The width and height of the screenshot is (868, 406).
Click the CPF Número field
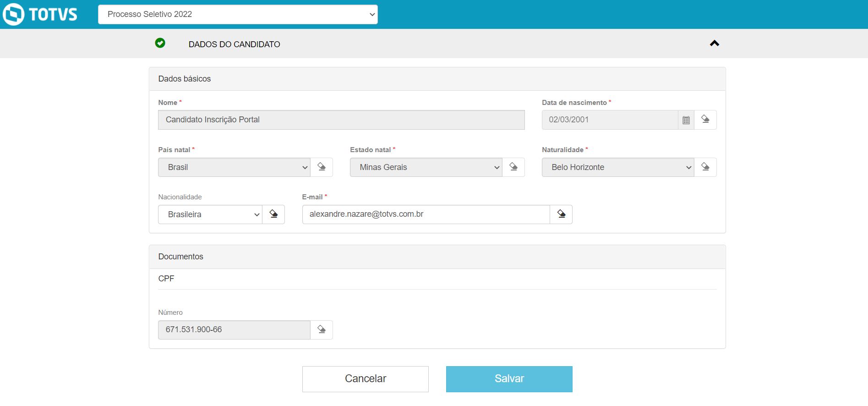234,330
